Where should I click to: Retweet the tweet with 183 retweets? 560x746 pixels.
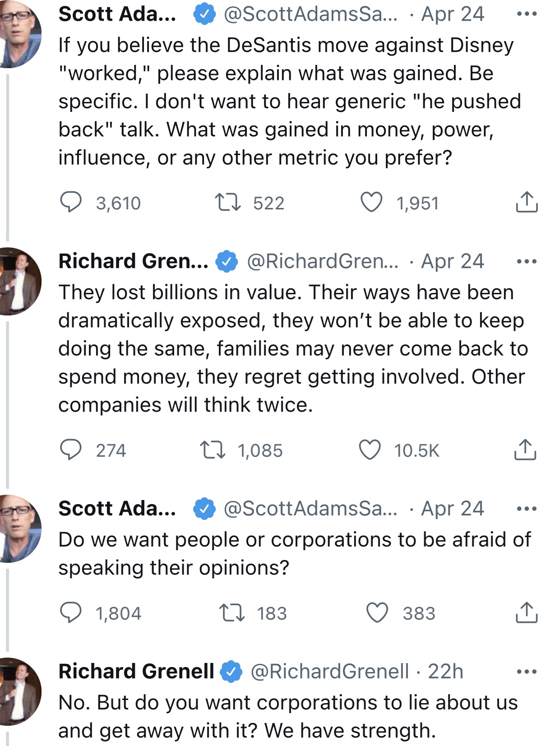231,612
